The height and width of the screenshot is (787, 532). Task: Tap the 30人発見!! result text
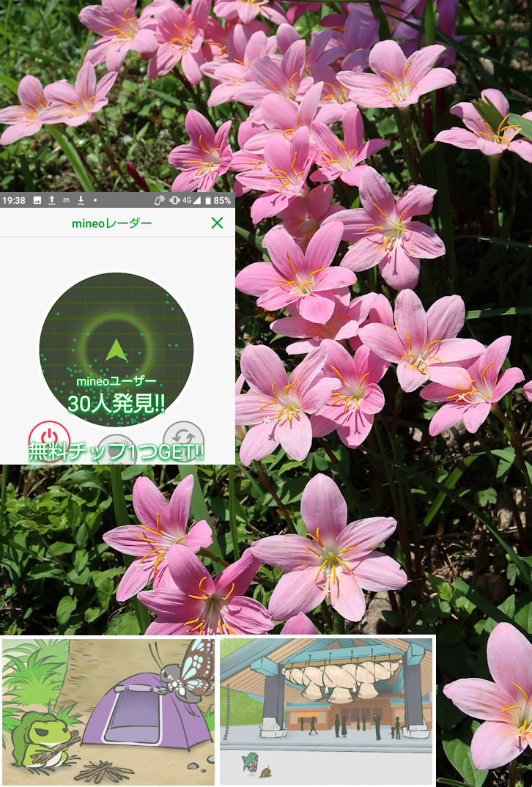point(117,404)
